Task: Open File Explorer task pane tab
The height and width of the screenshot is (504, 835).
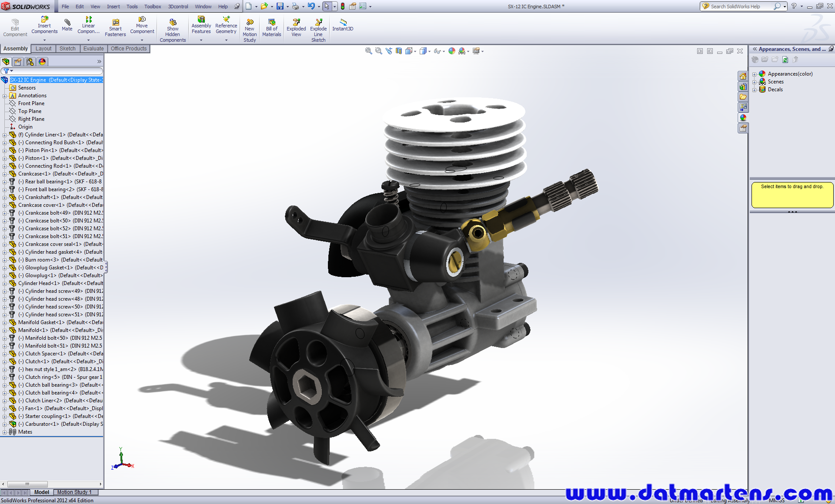Action: tap(743, 97)
